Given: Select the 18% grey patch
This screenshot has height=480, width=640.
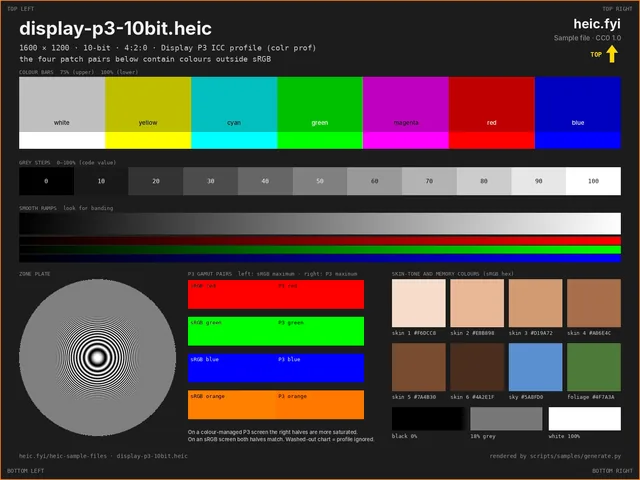Looking at the screenshot, I should click(x=506, y=418).
